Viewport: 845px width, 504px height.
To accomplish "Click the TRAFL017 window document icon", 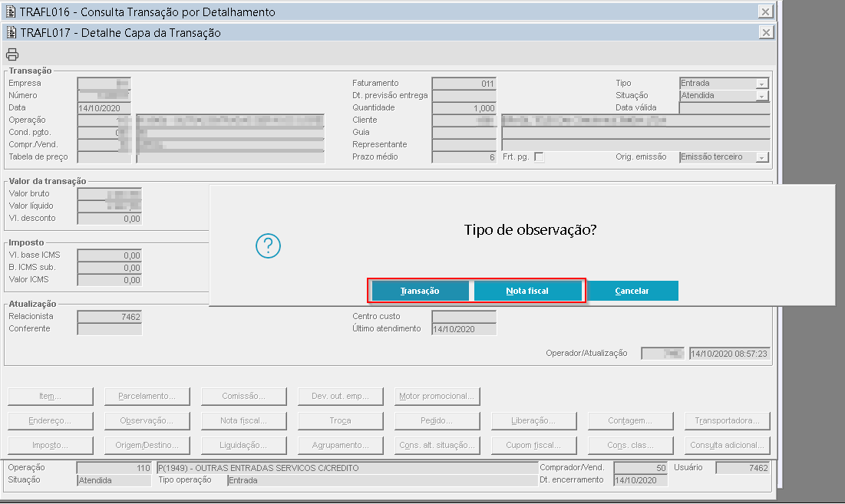I will [11, 33].
